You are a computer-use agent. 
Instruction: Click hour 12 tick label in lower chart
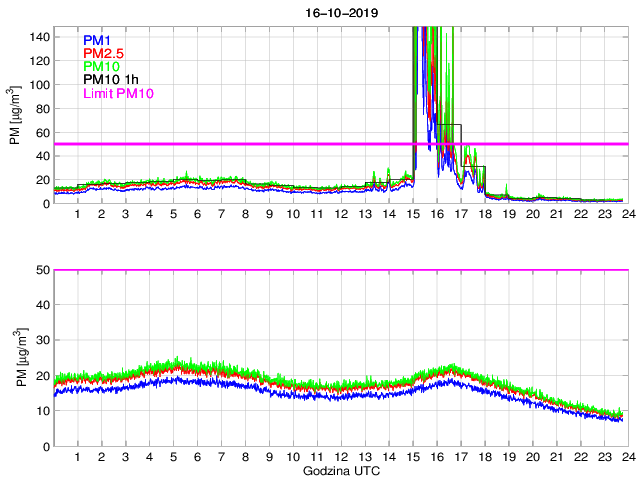[341, 457]
